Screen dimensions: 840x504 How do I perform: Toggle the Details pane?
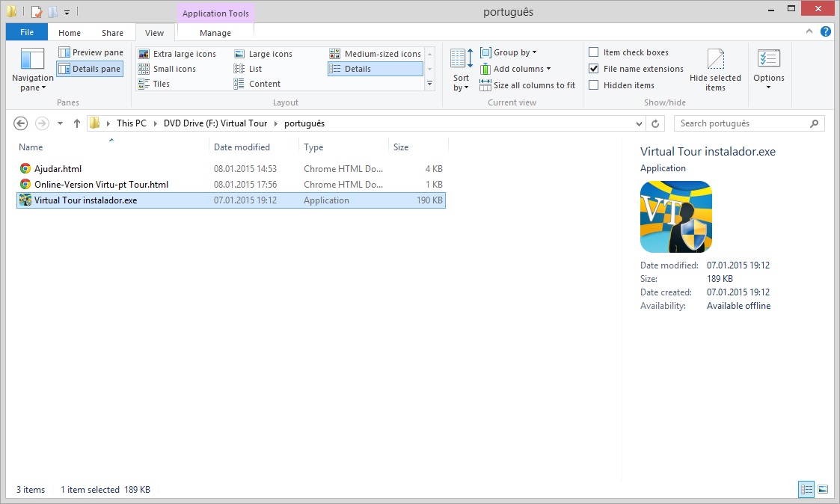(90, 69)
